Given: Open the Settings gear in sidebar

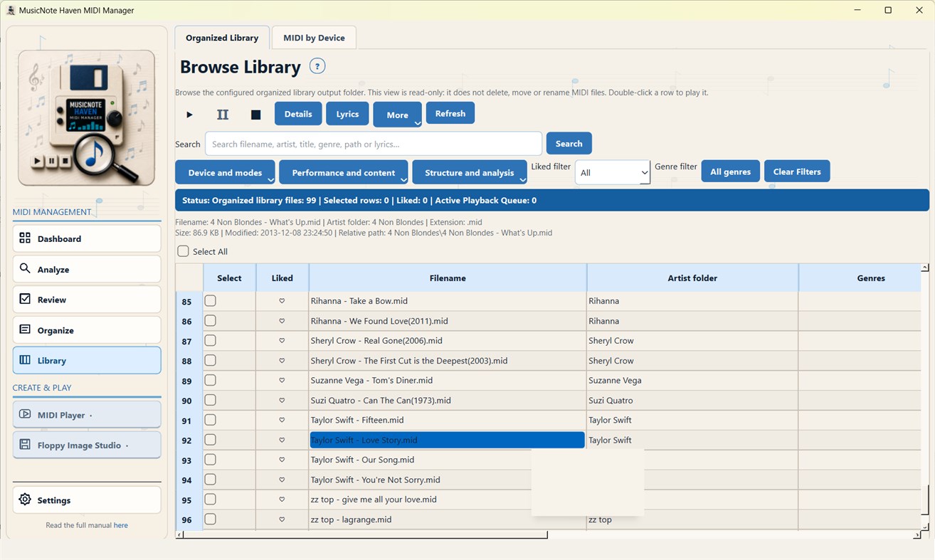Looking at the screenshot, I should coord(87,500).
